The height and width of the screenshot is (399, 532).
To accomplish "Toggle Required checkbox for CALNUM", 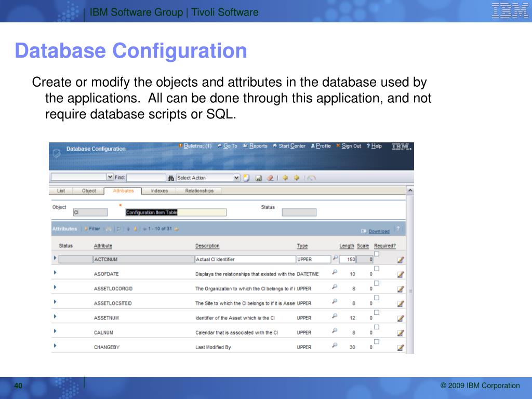I will (x=377, y=327).
